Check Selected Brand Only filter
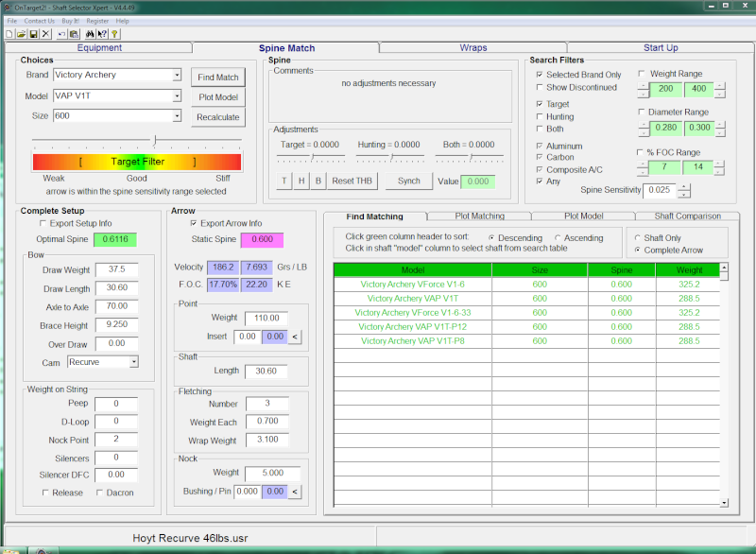 point(540,75)
